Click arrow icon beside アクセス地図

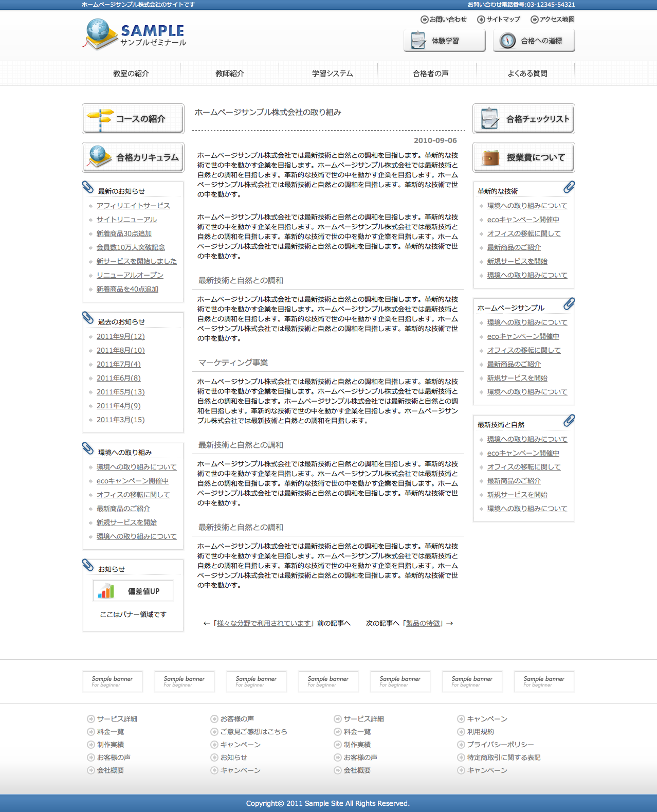point(535,20)
